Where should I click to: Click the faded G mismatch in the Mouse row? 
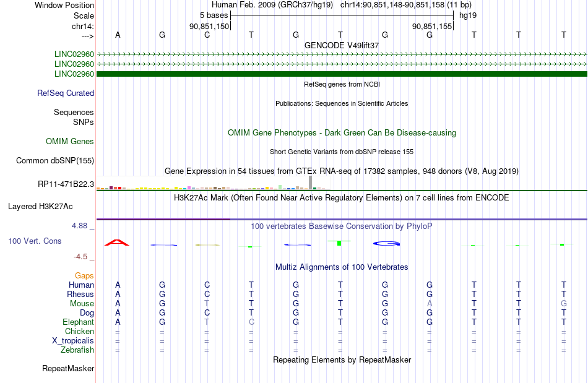[563, 304]
